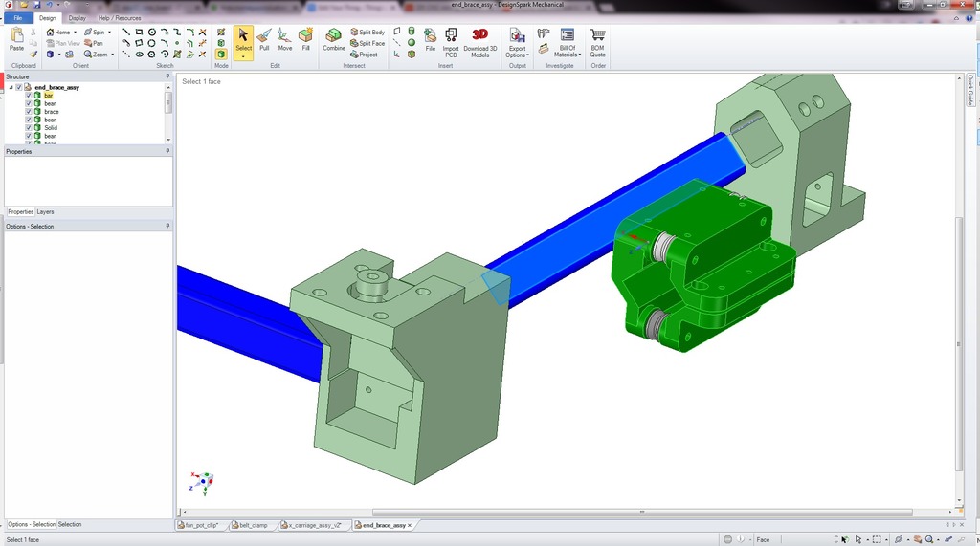Switch to the Layers panel tab
Screen dimensions: 980x546
click(x=45, y=211)
